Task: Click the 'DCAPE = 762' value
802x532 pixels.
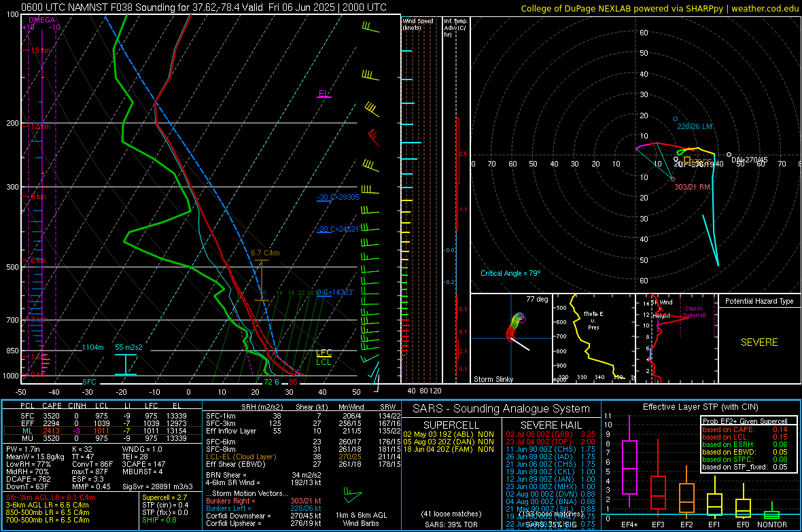Action: (x=28, y=479)
